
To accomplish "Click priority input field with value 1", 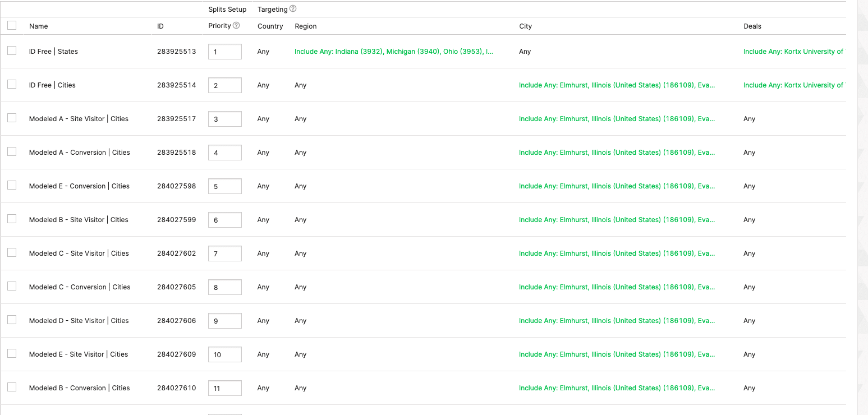I will point(224,52).
